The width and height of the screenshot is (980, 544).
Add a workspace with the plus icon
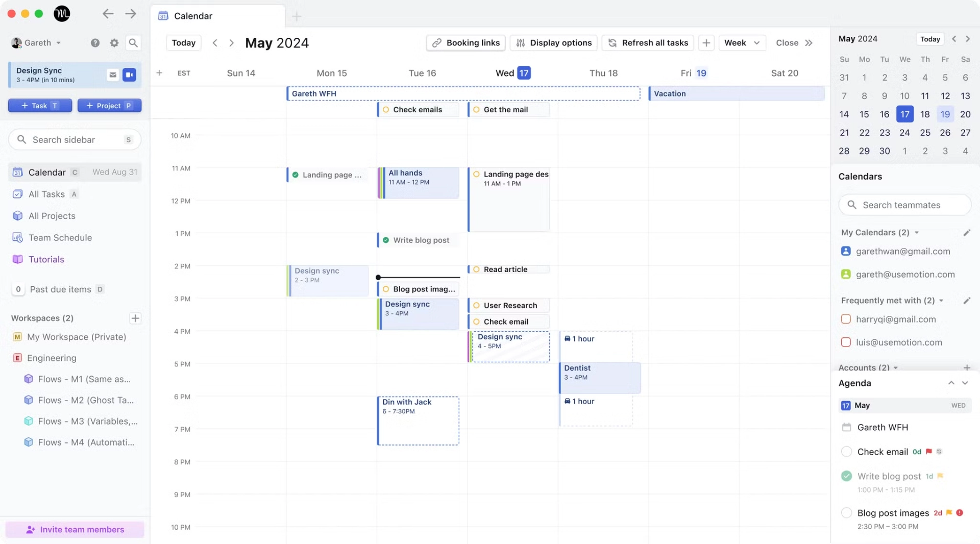(x=135, y=318)
